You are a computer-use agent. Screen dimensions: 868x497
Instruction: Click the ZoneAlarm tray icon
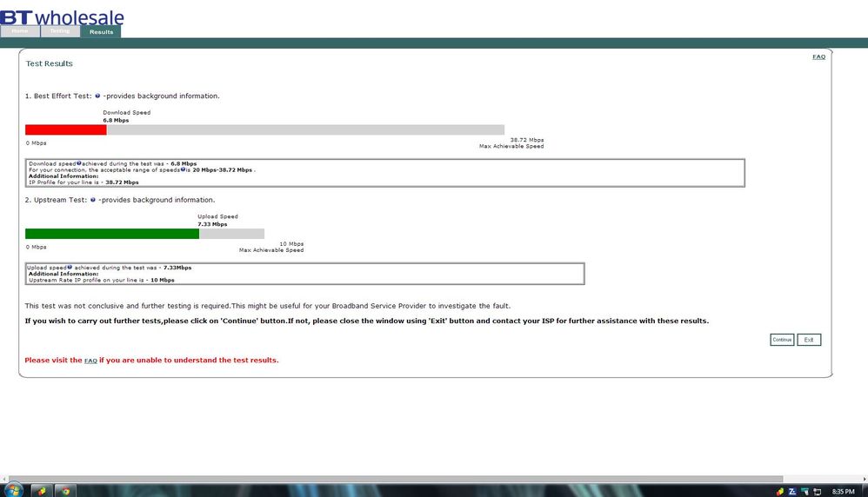tap(792, 492)
